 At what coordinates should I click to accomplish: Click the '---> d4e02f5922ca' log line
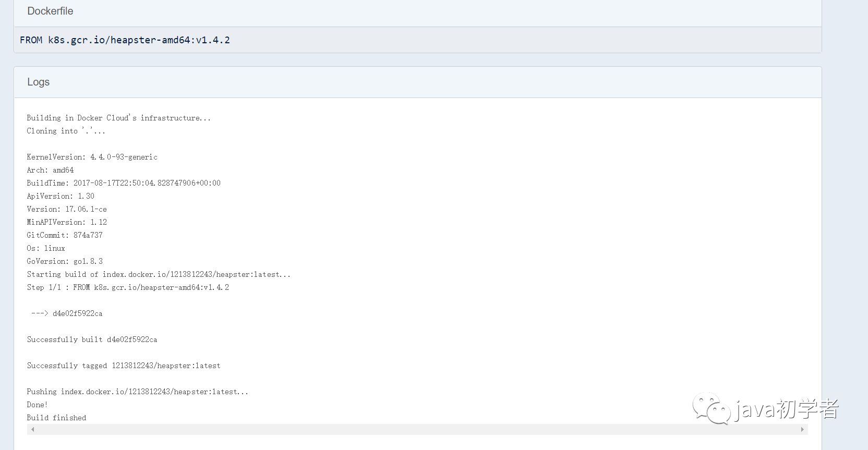click(x=67, y=313)
